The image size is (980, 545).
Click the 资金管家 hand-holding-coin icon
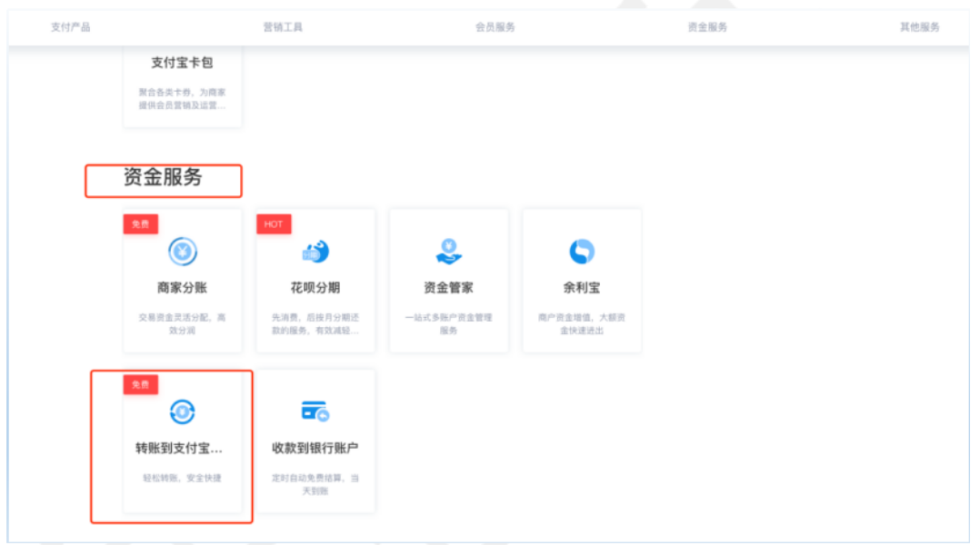[449, 252]
